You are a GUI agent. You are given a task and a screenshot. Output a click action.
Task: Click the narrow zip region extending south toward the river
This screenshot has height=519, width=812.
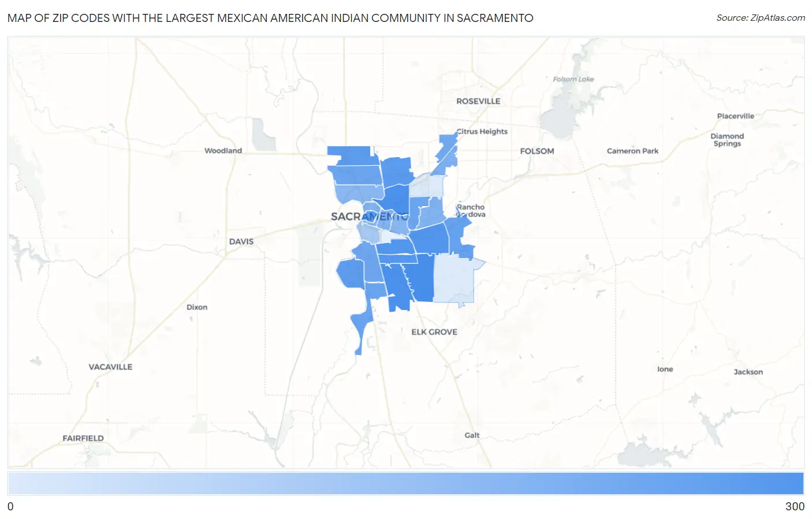(363, 323)
